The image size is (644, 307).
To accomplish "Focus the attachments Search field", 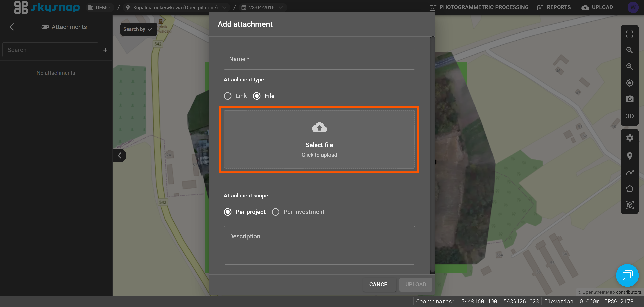I will click(50, 50).
